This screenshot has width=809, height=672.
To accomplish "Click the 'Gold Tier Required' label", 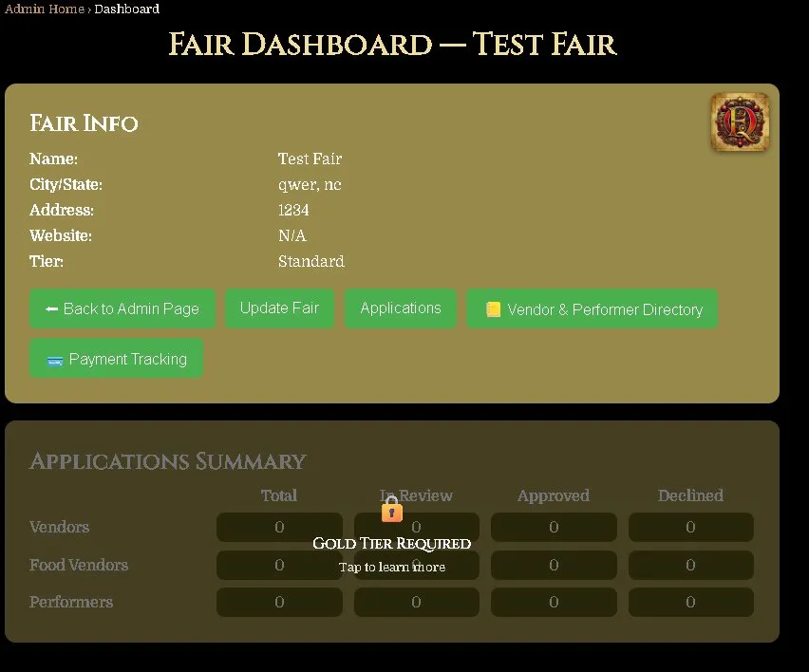I will click(x=392, y=543).
